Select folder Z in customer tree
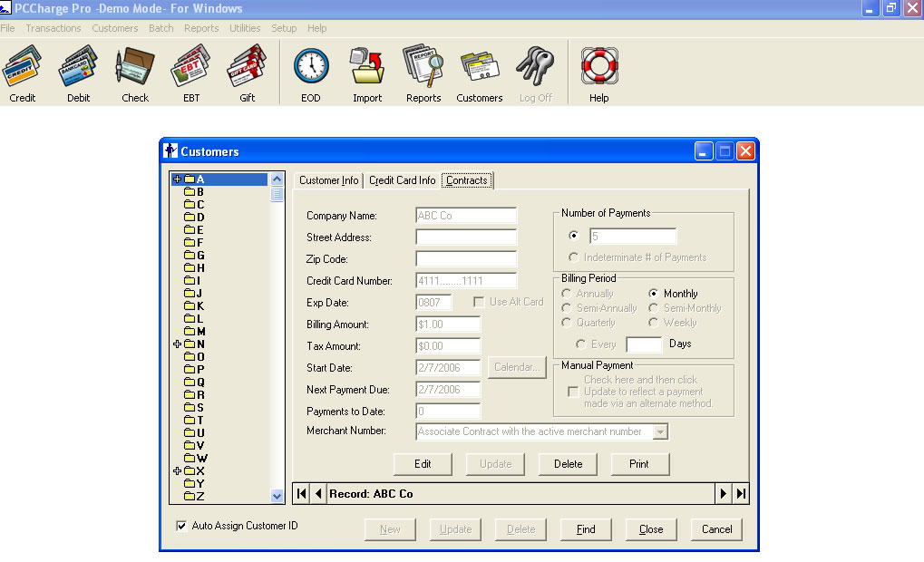The width and height of the screenshot is (924, 562). [194, 497]
